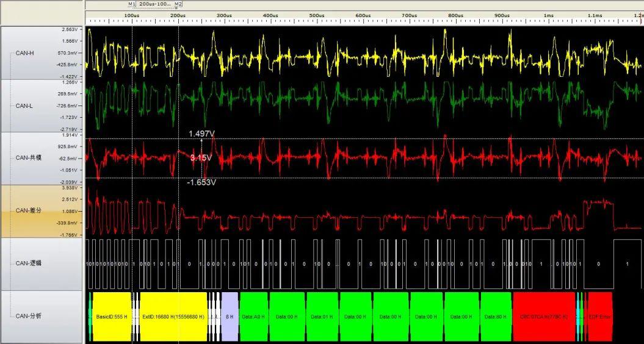The width and height of the screenshot is (644, 344).
Task: Click the green Data:A0 H block
Action: click(253, 317)
